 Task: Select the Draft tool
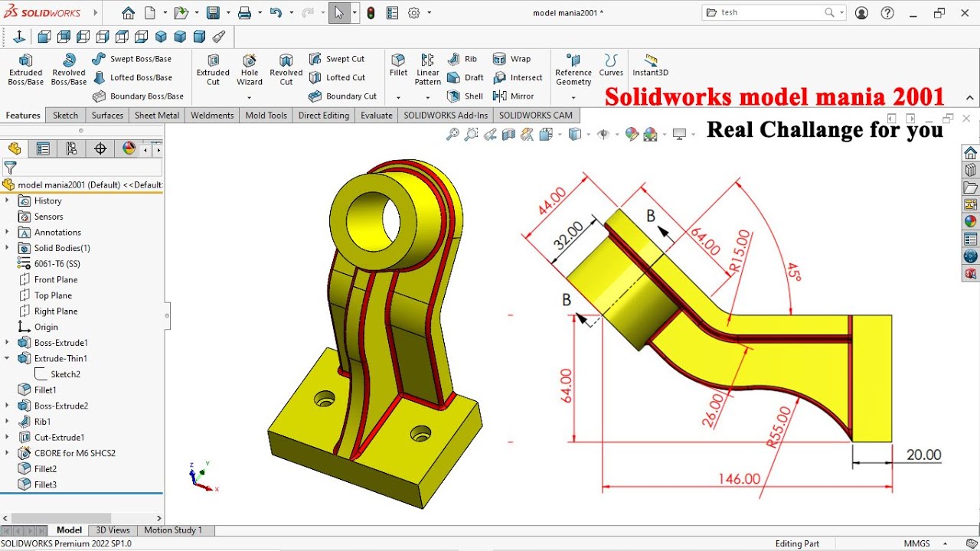pyautogui.click(x=465, y=77)
